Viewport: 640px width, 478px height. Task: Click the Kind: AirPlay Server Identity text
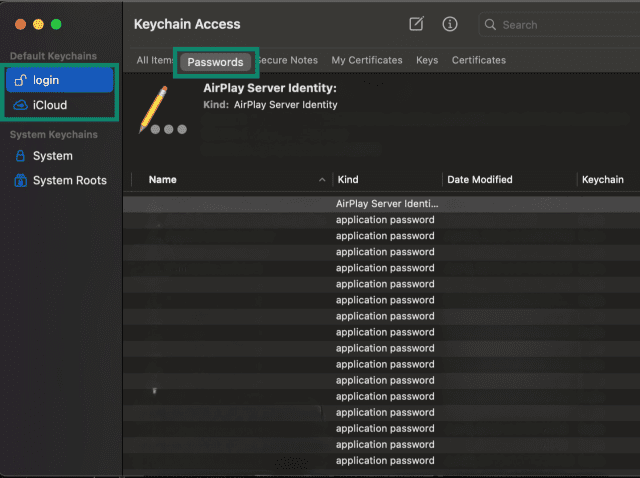pos(270,105)
